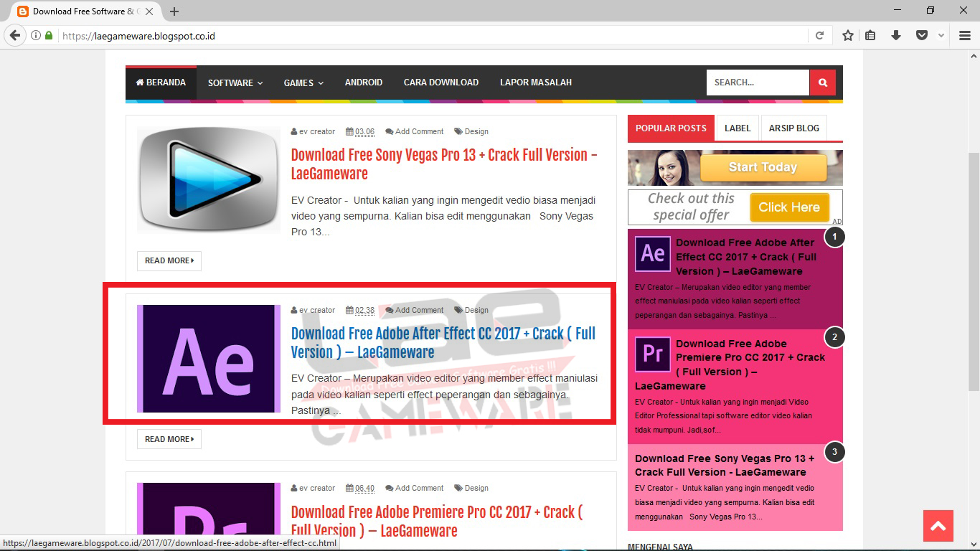Switch to the ARSIP BLOG tab
Viewport: 980px width, 551px height.
[x=794, y=128]
